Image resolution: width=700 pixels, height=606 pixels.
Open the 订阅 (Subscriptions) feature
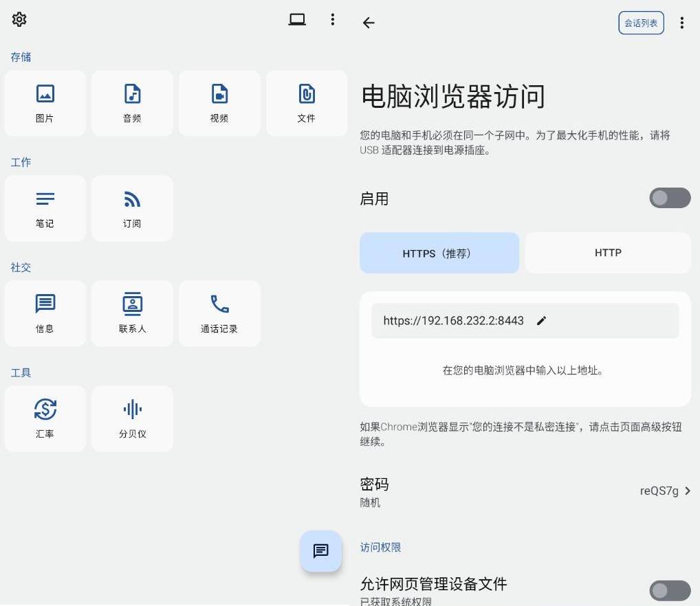(132, 208)
